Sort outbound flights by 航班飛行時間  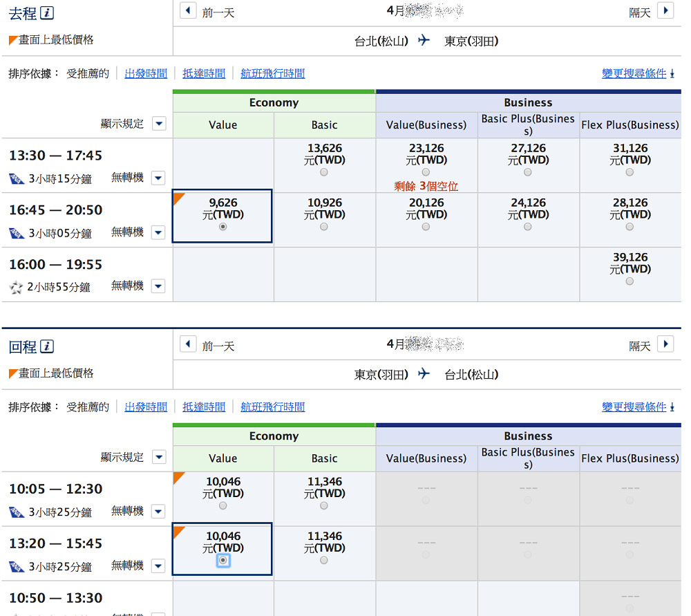[x=273, y=74]
